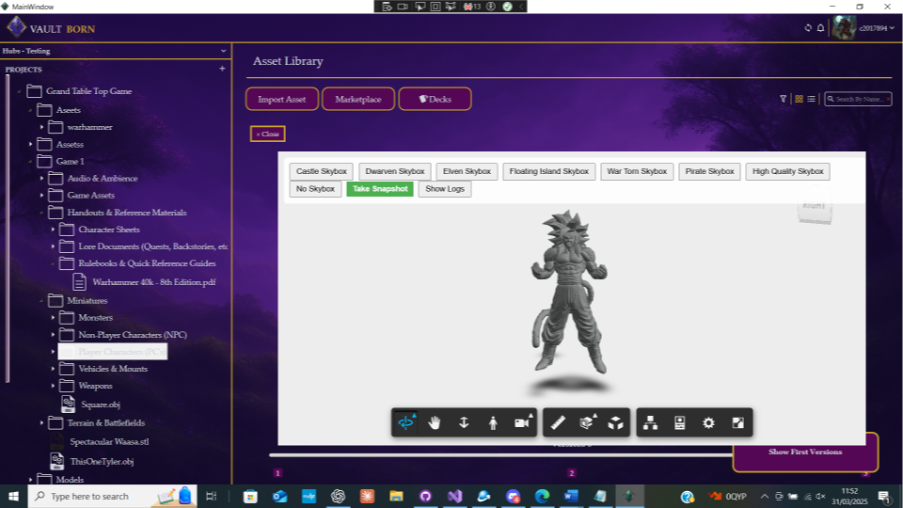Open Visual Studio from taskbar

pos(454,496)
